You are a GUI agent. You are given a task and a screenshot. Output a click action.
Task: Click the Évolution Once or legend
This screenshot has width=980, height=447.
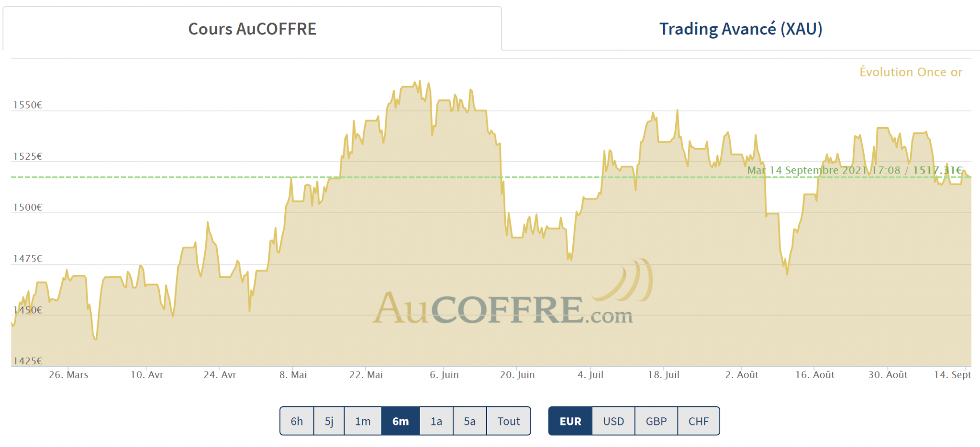pos(911,72)
